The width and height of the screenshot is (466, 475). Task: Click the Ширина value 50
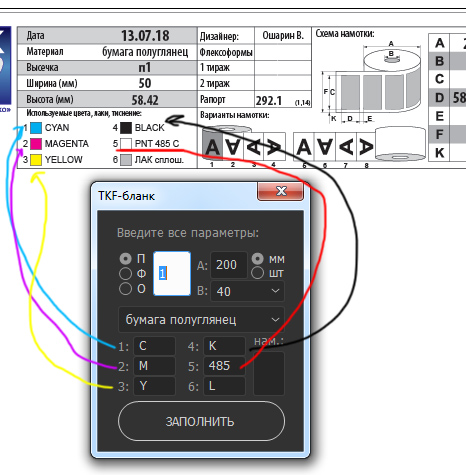tap(145, 83)
